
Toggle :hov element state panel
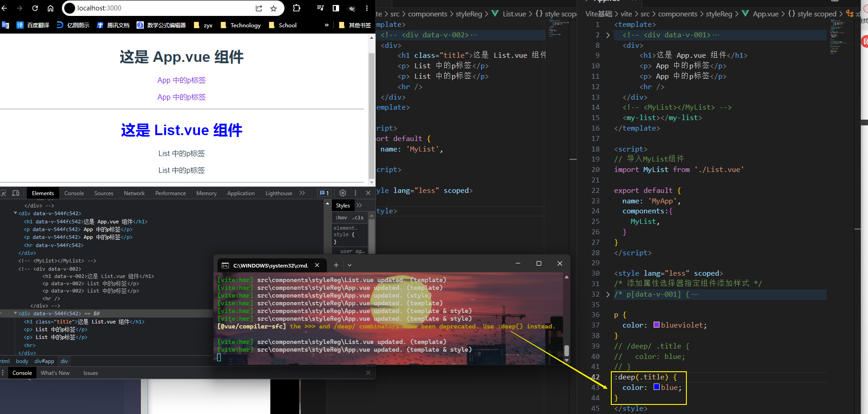point(342,217)
